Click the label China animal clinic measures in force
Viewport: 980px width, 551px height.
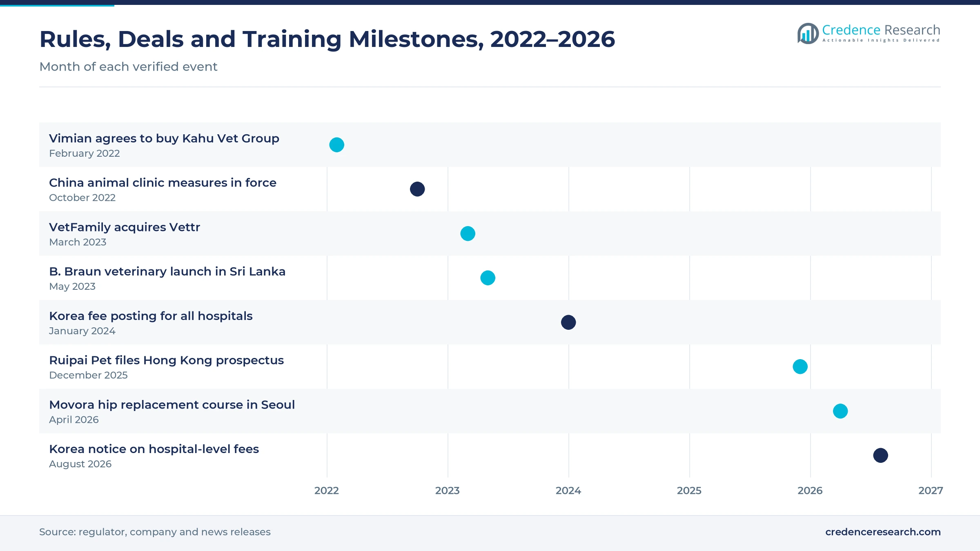pos(163,182)
